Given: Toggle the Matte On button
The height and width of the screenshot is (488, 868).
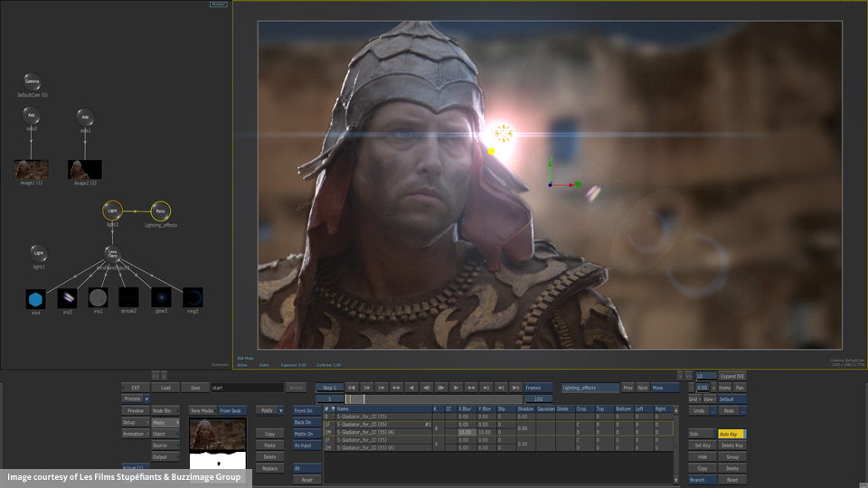Looking at the screenshot, I should [307, 434].
